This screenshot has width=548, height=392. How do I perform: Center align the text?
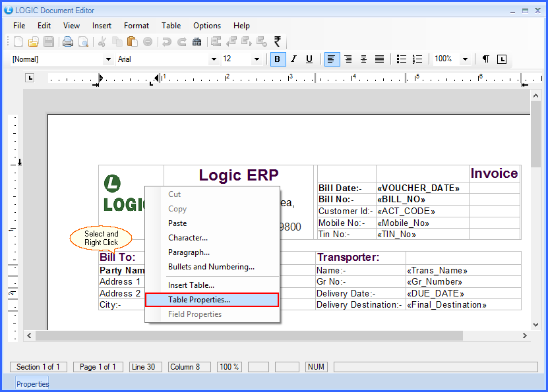[x=363, y=59]
